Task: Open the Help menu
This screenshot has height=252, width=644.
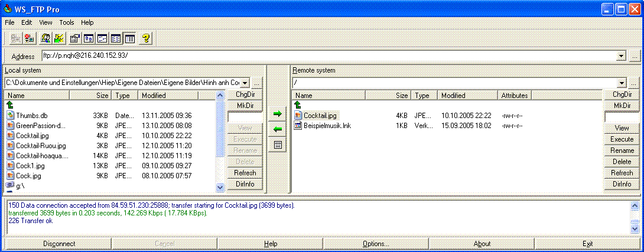Action: pyautogui.click(x=87, y=22)
